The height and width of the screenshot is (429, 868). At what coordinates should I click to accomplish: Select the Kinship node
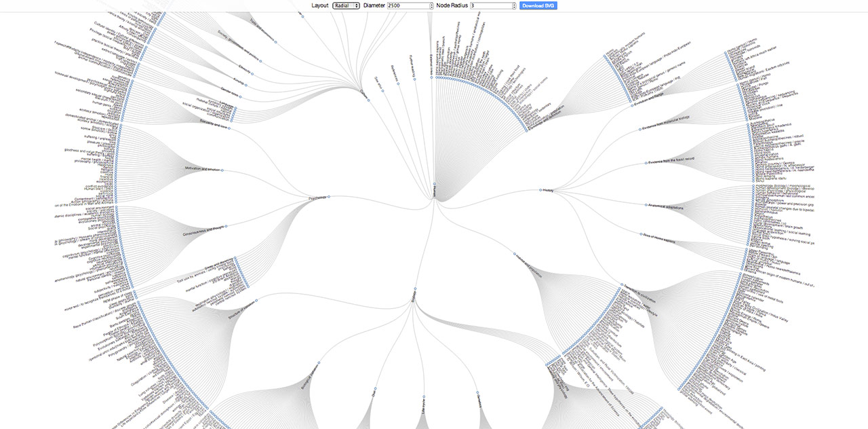coord(246,86)
